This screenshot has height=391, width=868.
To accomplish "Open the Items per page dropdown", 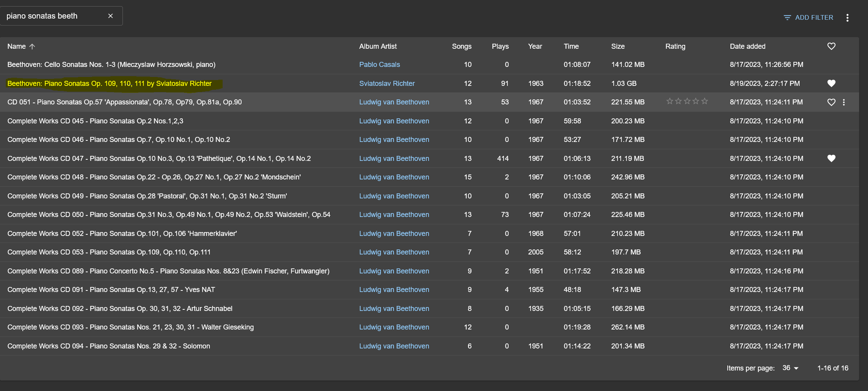I will tap(791, 368).
